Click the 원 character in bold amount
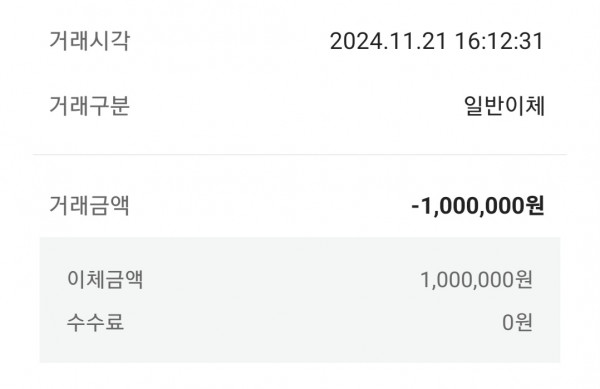The height and width of the screenshot is (389, 600). (x=534, y=206)
